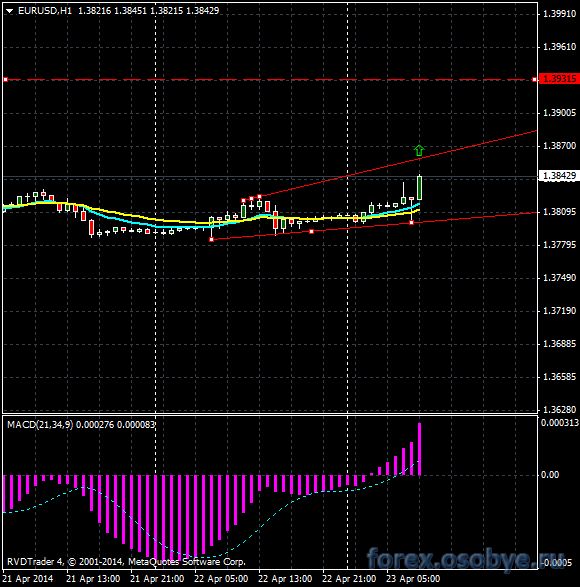The image size is (580, 587).
Task: Click the forex.osobye.ru watermark link
Action: 465,559
